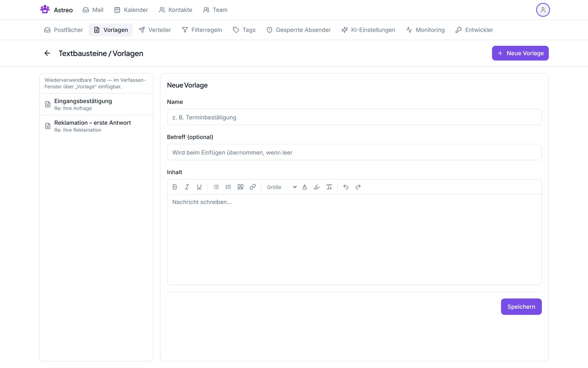Toggle underline formatting
Image resolution: width=588 pixels, height=368 pixels.
[199, 187]
